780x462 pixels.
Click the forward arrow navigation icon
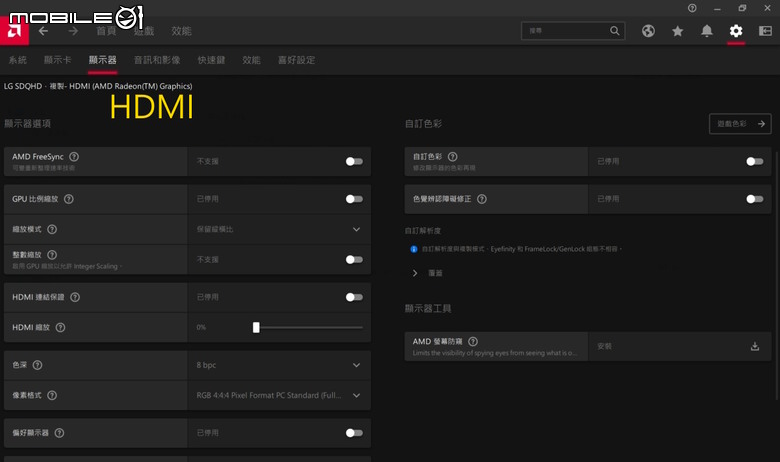coord(73,31)
